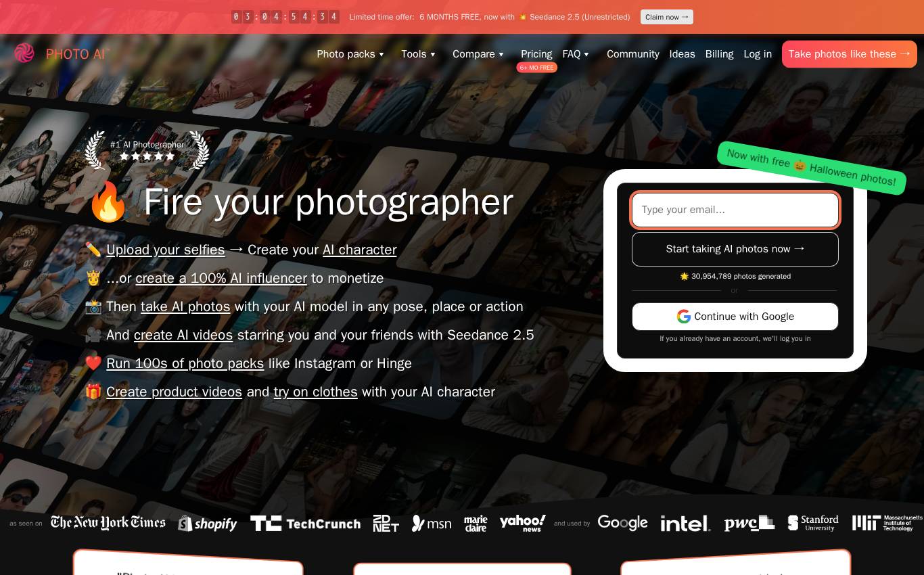This screenshot has width=924, height=575.
Task: Click Continue with Google button
Action: tap(735, 317)
